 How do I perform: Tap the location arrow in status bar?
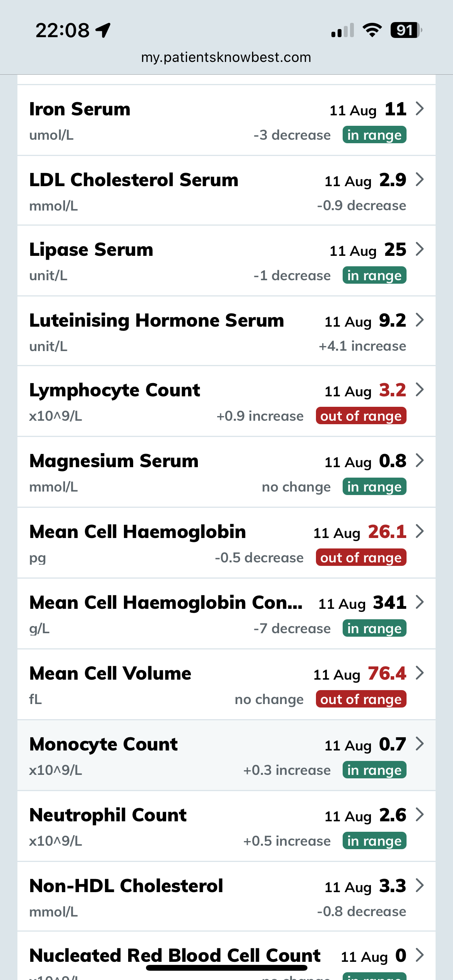103,30
